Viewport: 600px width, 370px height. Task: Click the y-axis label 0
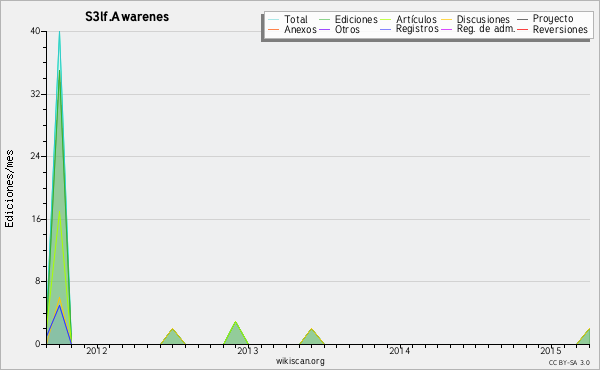point(38,344)
